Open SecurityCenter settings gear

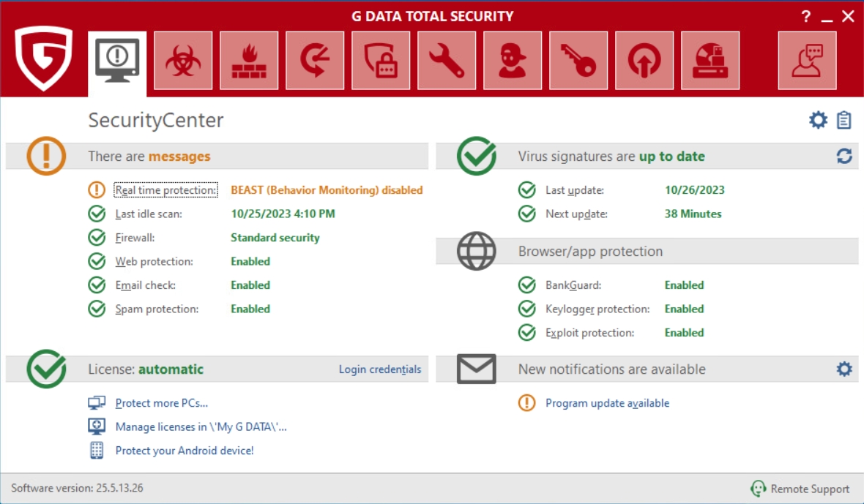pyautogui.click(x=819, y=120)
